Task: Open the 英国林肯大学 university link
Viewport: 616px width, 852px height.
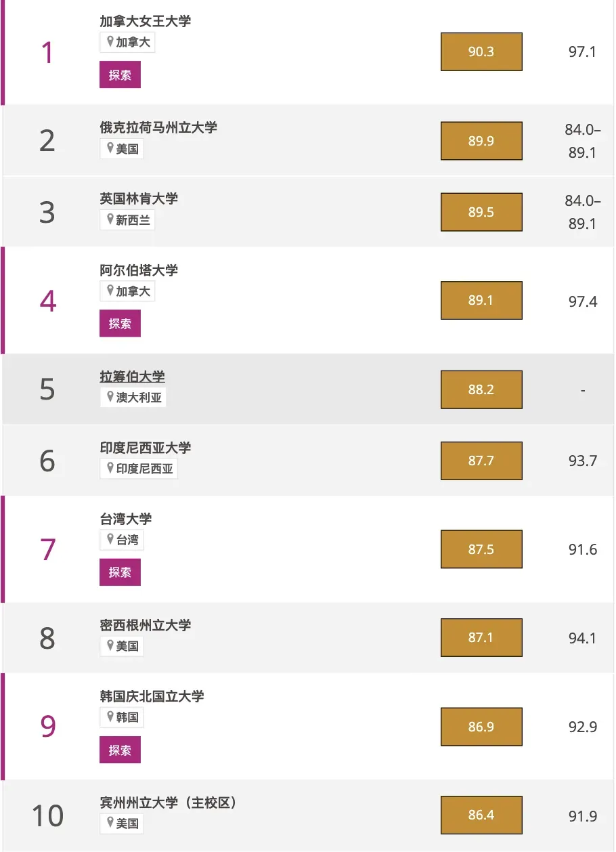Action: pos(139,198)
